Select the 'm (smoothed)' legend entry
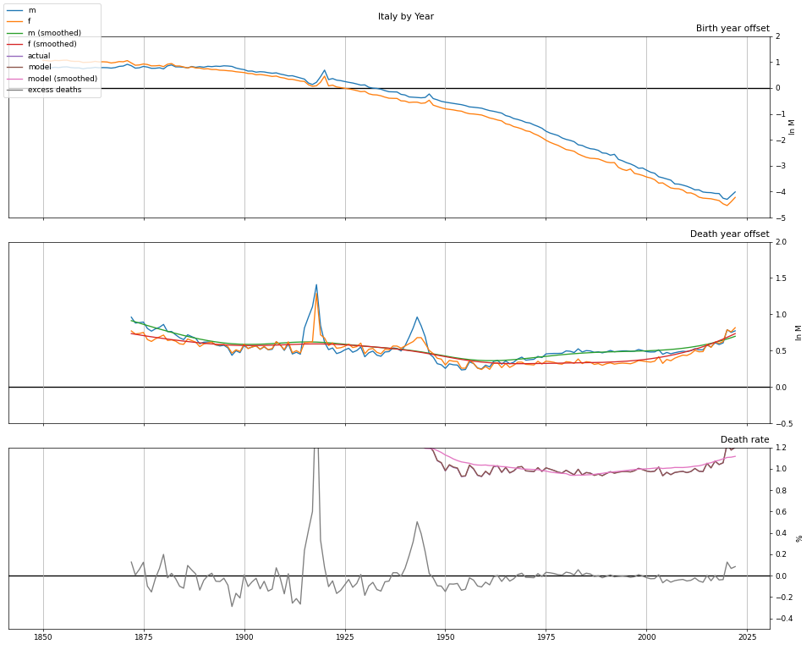Image resolution: width=812 pixels, height=650 pixels. click(x=54, y=33)
